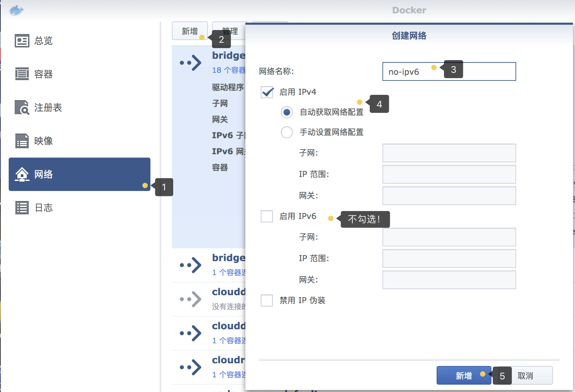Go to the 容器 containers section
Screen dimensions: 575x392
click(x=80, y=74)
